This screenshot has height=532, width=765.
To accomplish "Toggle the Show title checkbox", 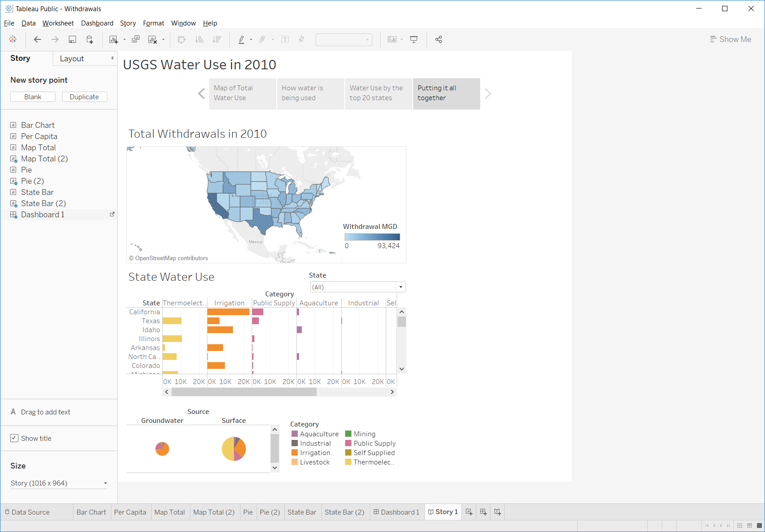I will (14, 438).
